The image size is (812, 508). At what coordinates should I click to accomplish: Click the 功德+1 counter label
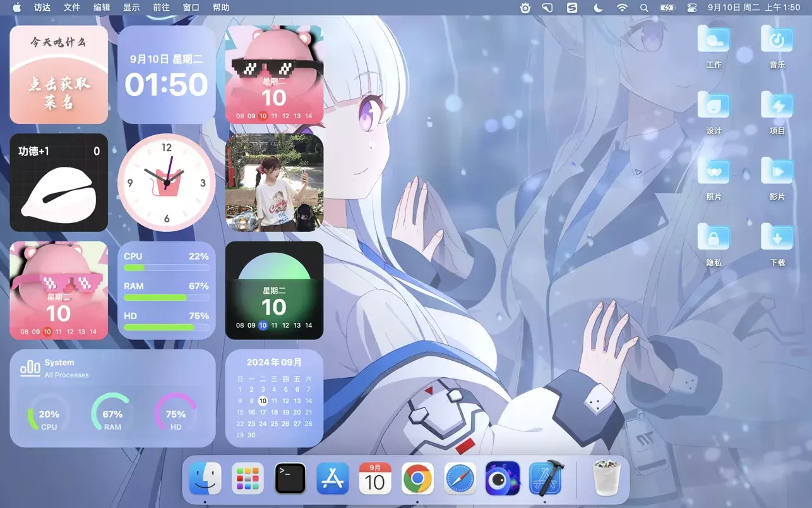(x=33, y=151)
